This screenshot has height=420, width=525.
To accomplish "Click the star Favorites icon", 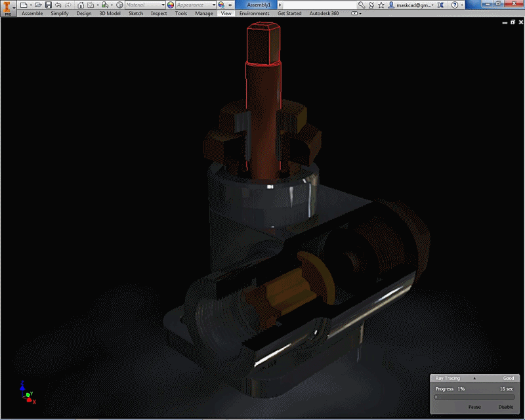I will coord(381,5).
